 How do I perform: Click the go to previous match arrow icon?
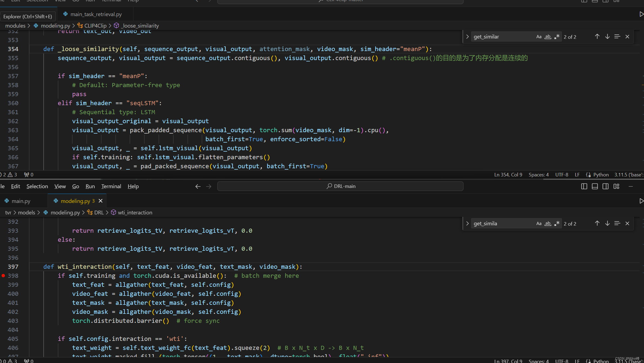click(x=597, y=36)
